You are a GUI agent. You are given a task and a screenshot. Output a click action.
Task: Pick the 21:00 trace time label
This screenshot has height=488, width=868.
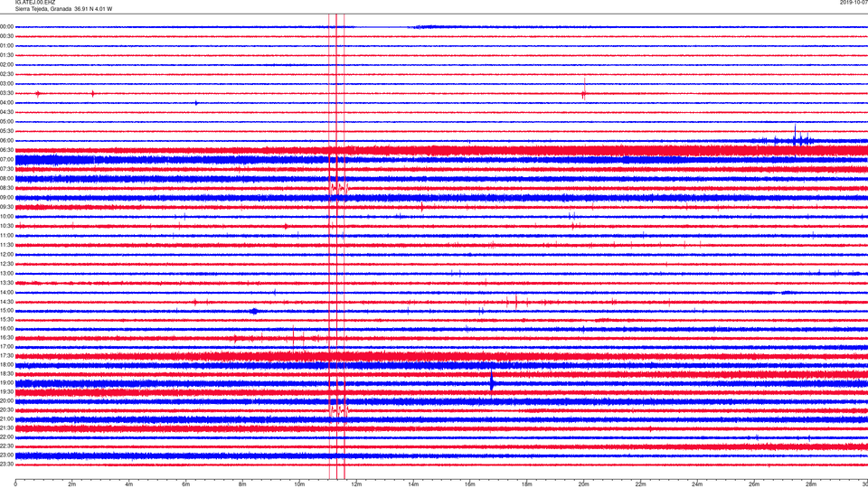(6, 418)
